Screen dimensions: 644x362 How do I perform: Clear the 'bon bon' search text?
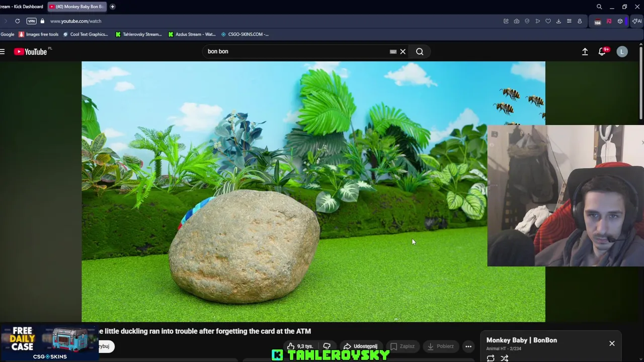coord(403,51)
